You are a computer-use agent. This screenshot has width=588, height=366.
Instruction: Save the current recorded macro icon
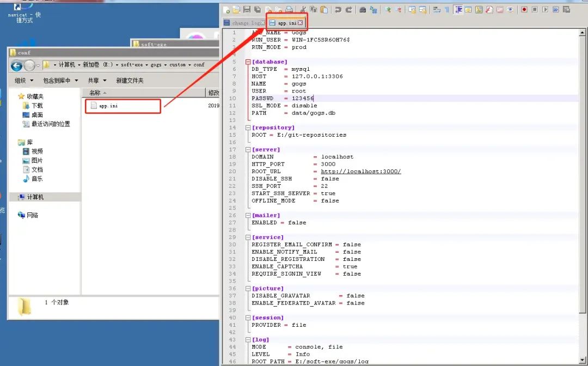point(566,10)
